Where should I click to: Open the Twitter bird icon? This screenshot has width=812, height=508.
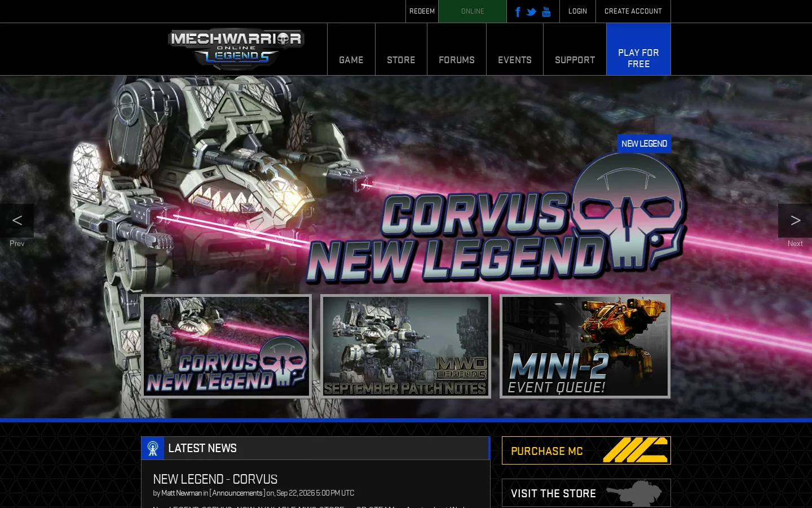pyautogui.click(x=531, y=12)
